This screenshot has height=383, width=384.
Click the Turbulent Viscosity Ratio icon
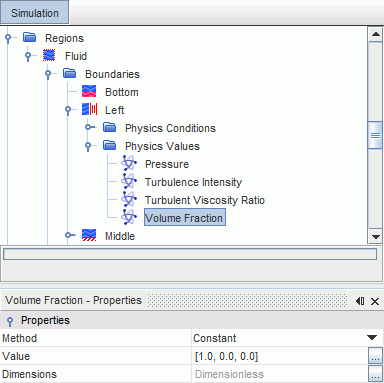coord(129,200)
